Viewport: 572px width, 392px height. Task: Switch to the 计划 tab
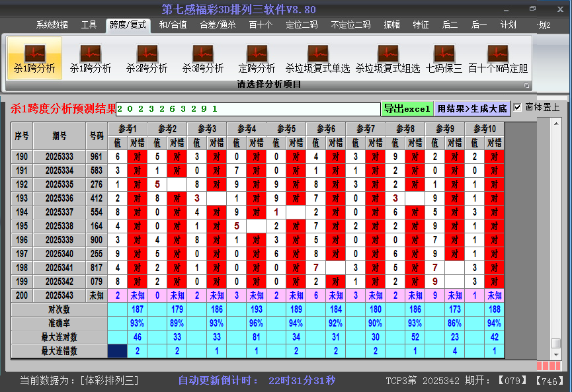point(508,25)
